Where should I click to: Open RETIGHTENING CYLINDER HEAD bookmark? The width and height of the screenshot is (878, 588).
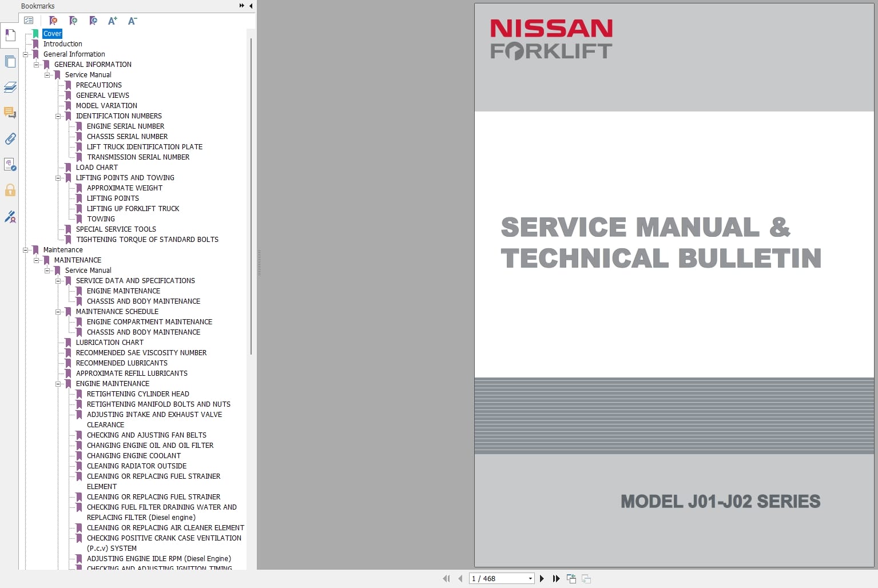pyautogui.click(x=138, y=394)
